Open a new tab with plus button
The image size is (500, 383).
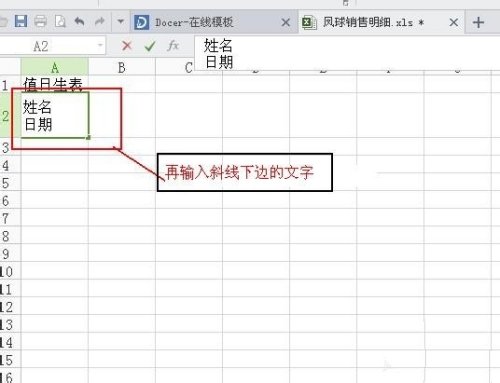[x=478, y=23]
